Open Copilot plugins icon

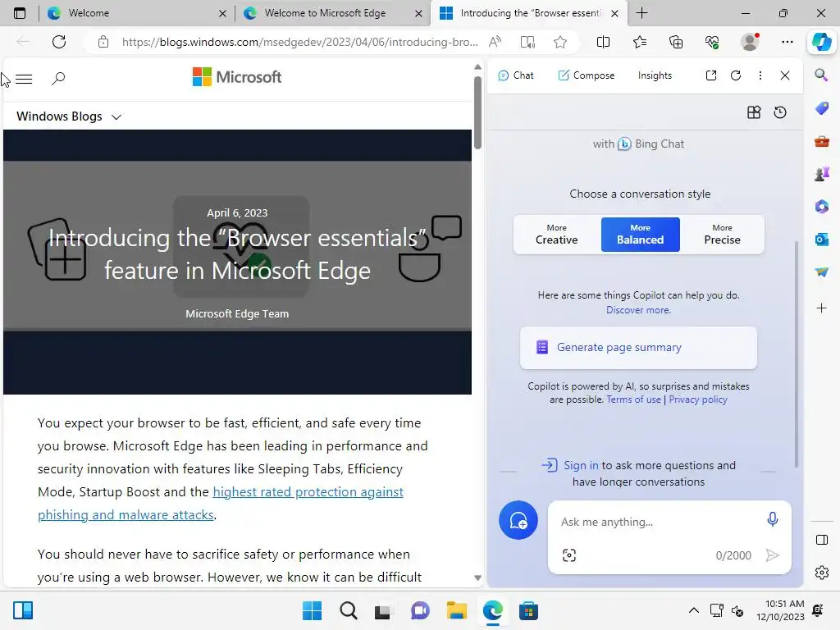754,112
